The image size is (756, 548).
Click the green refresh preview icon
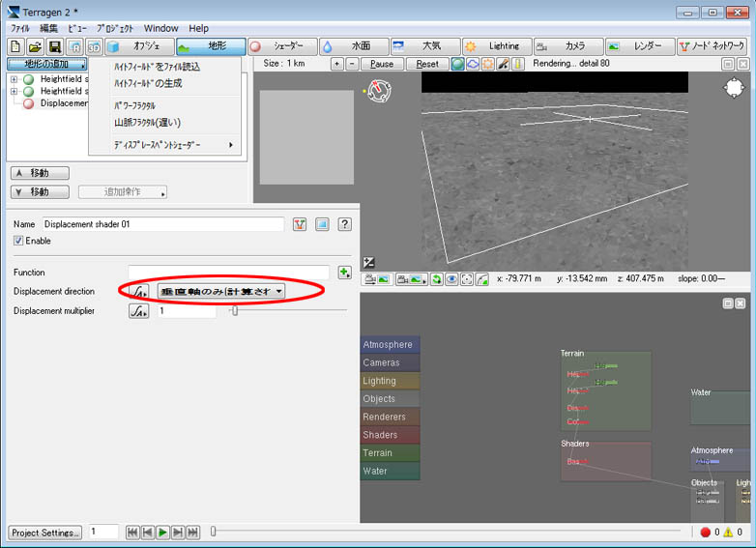tap(436, 279)
